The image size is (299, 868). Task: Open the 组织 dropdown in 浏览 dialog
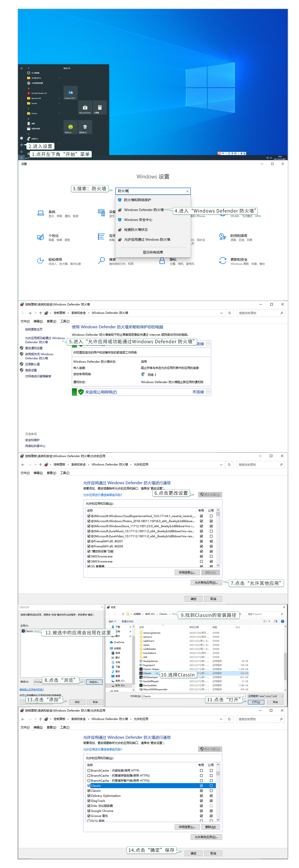pos(112,621)
